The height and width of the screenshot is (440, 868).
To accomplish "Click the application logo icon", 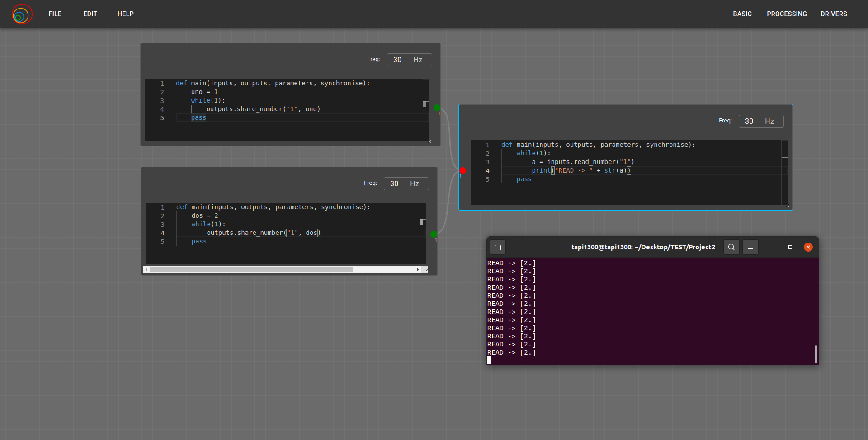I will [21, 14].
